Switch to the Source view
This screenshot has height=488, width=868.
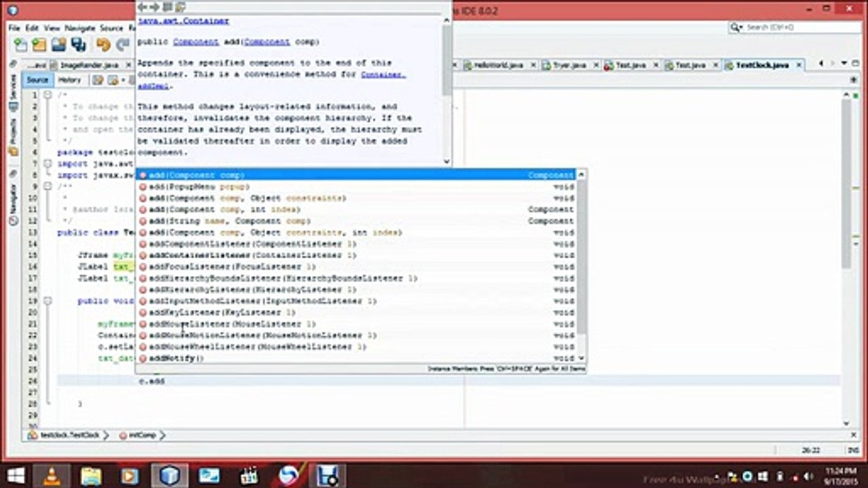point(37,80)
